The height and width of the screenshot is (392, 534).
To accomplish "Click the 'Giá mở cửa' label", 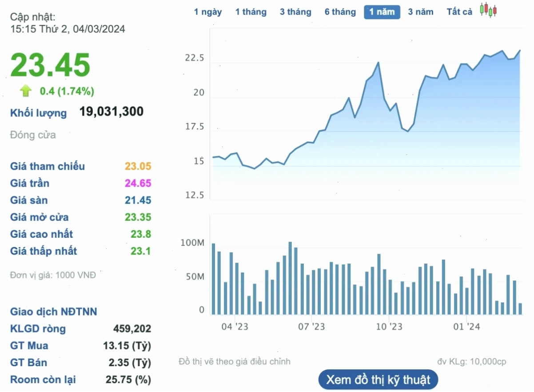I will [40, 217].
